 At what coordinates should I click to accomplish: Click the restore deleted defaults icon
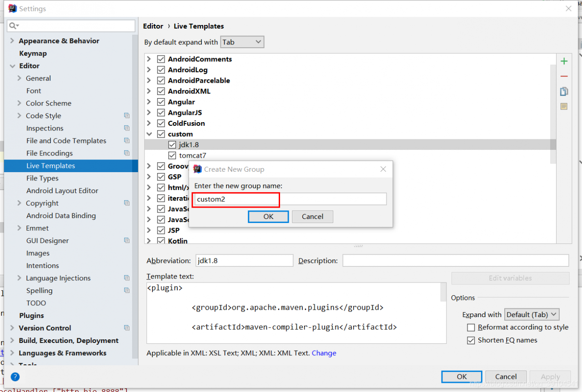point(564,107)
